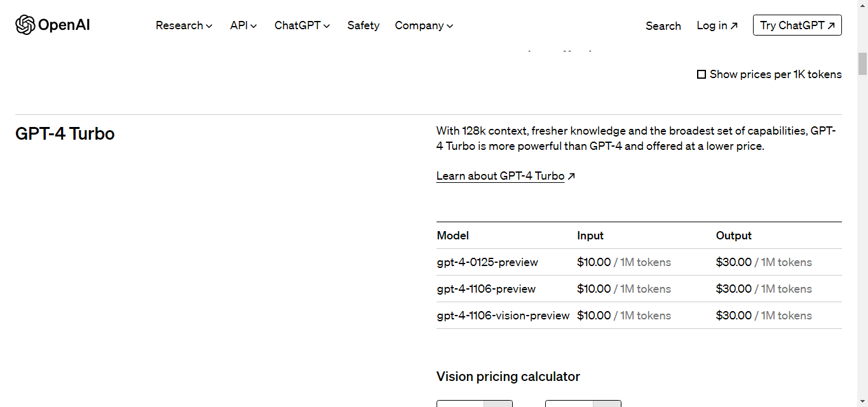Viewport: 868px width, 407px height.
Task: Expand the Research navigation menu
Action: coord(184,25)
